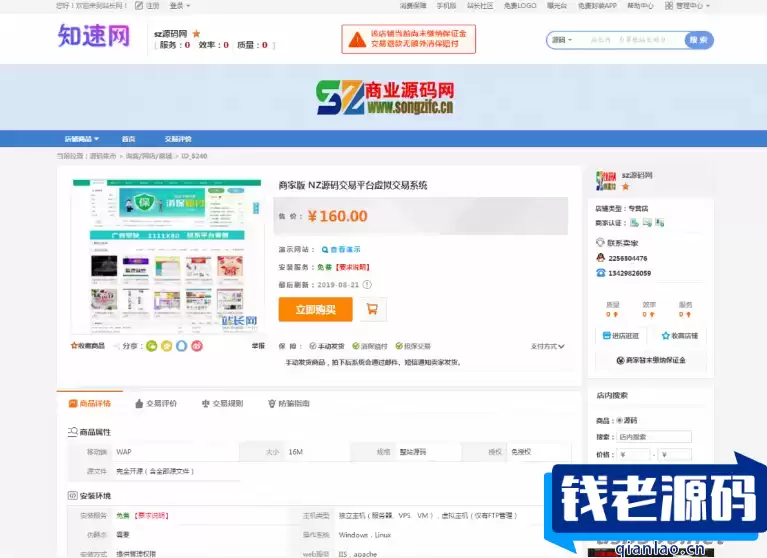Open the 消费保障 link in top bar

413,6
